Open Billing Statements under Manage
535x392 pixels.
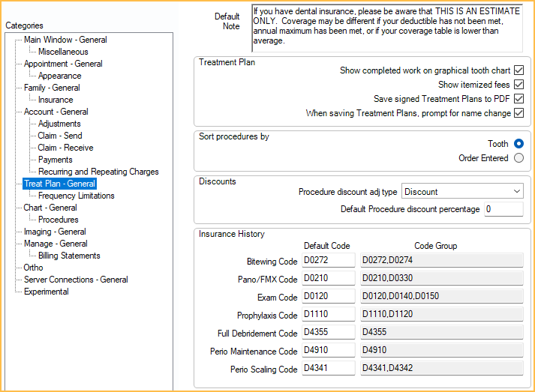tap(69, 256)
